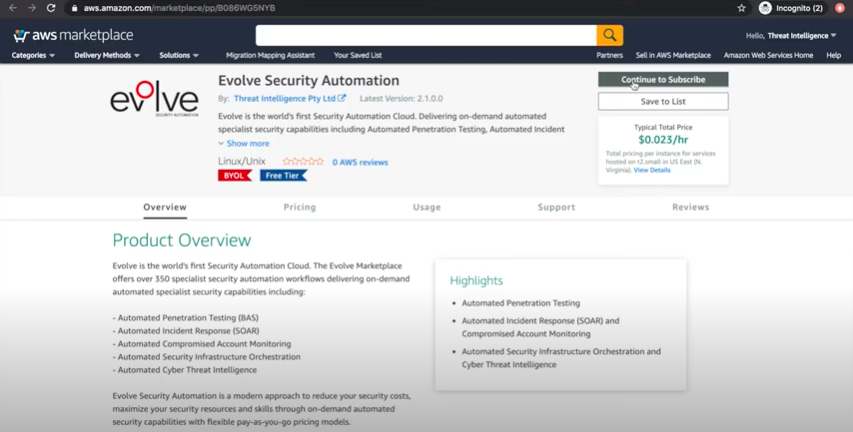Expand the Categories dropdown
Viewport: 853px width, 432px height.
tap(33, 55)
